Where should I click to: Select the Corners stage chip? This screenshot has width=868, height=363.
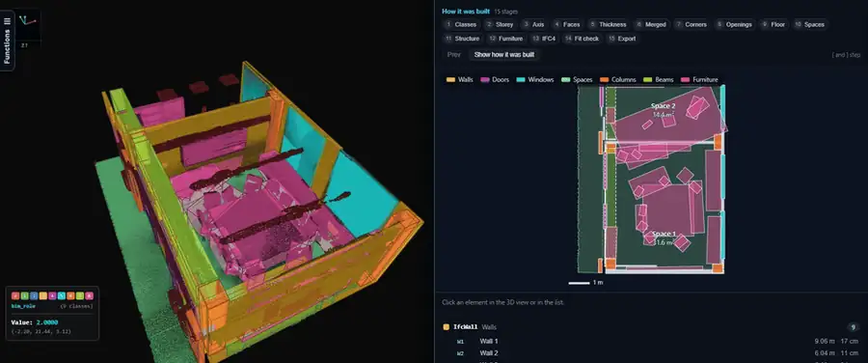pos(692,24)
